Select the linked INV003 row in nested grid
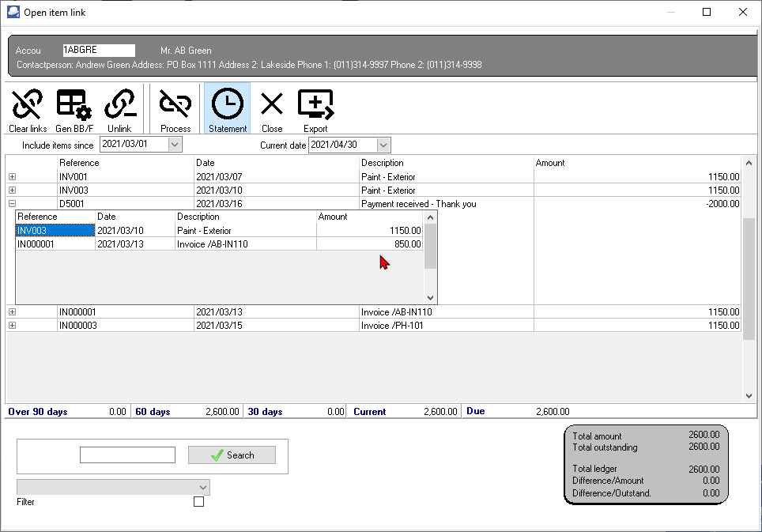 (x=219, y=230)
